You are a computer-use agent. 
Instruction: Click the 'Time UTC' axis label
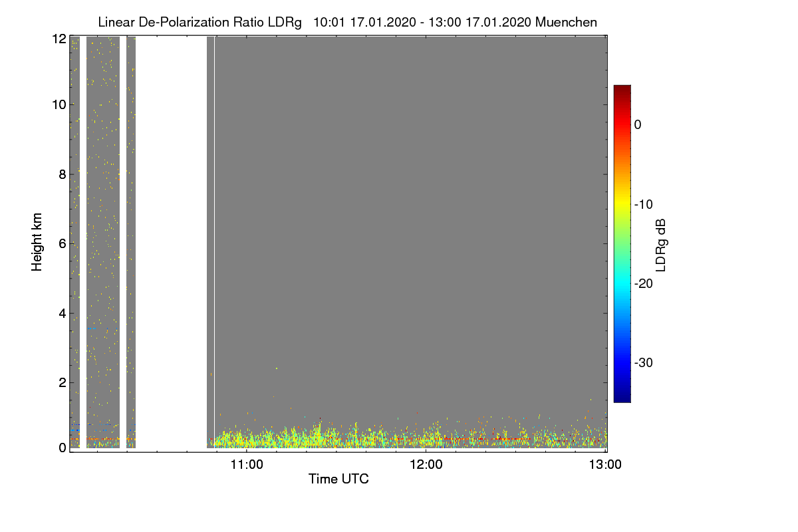pos(338,479)
